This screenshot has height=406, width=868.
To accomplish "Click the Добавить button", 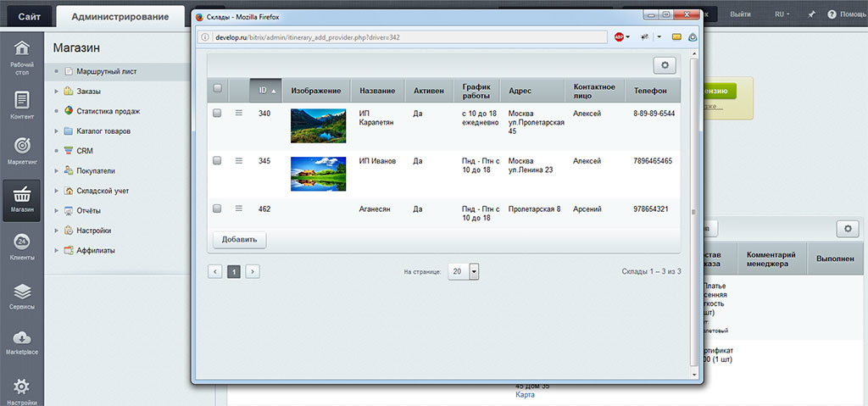I will click(239, 240).
